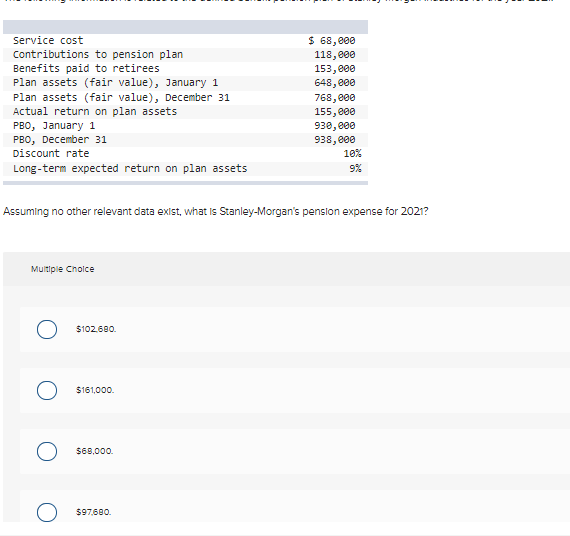This screenshot has width=570, height=536.
Task: Click the PBO, January 1 label
Action: click(x=54, y=125)
